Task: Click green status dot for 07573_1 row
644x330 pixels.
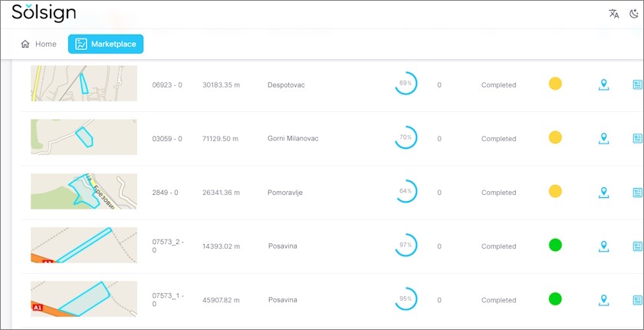Action: tap(555, 299)
